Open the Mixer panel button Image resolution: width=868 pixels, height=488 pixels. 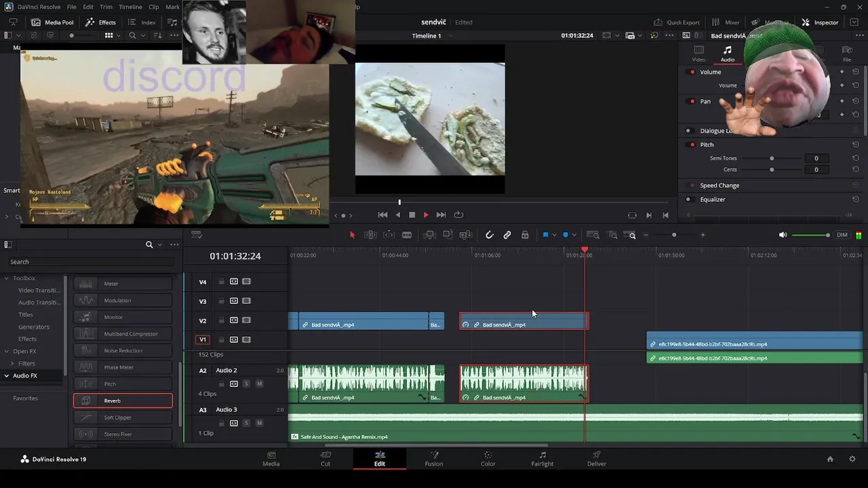click(x=725, y=22)
